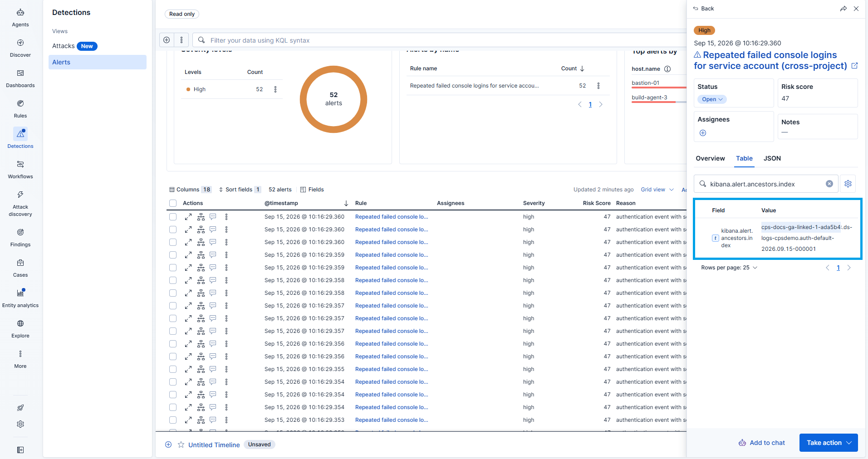Open Sort fields control
Viewport: 868px width, 459px height.
point(240,190)
